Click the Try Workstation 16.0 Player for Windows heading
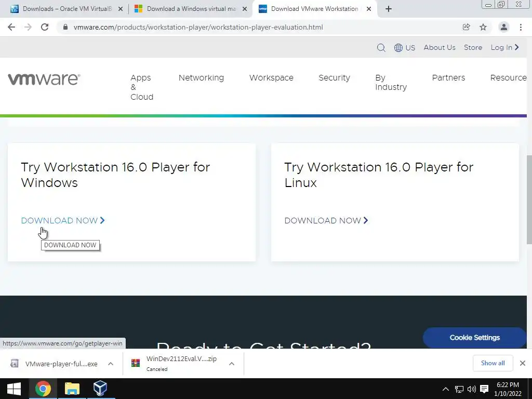The image size is (532, 399). click(115, 175)
